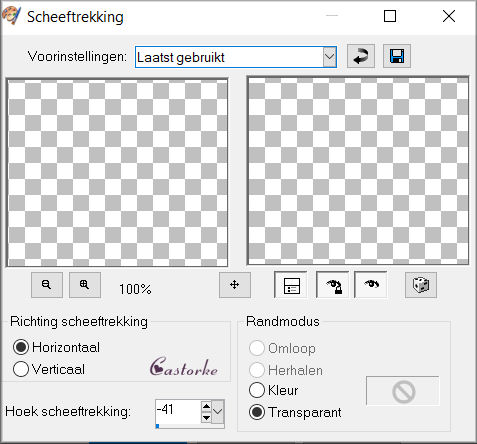Screen dimensions: 477x444
Task: Click the navigate pan arrows icon
Action: (235, 285)
